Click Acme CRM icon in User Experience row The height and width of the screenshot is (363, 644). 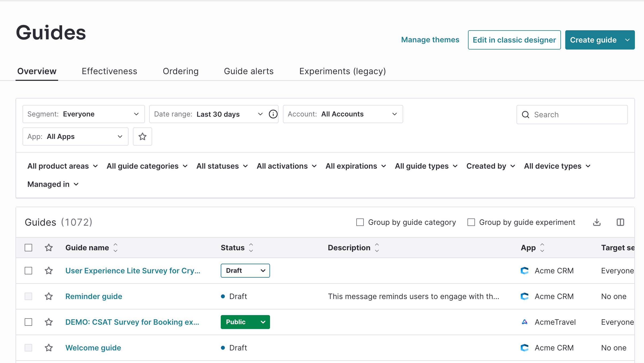click(x=525, y=271)
